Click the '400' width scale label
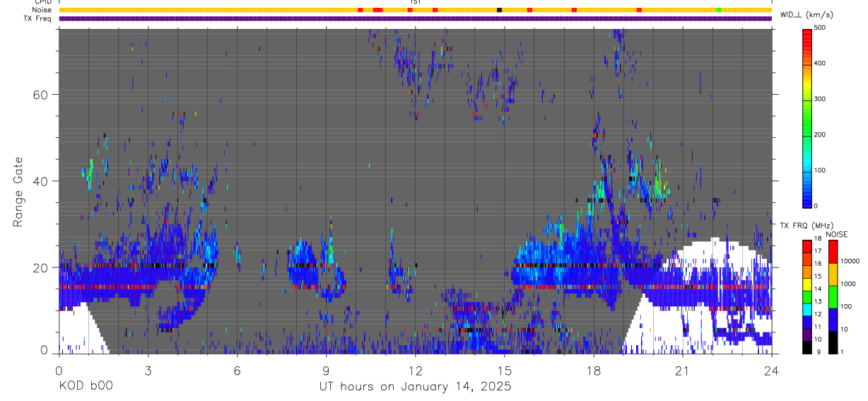The width and height of the screenshot is (868, 401). (x=820, y=64)
